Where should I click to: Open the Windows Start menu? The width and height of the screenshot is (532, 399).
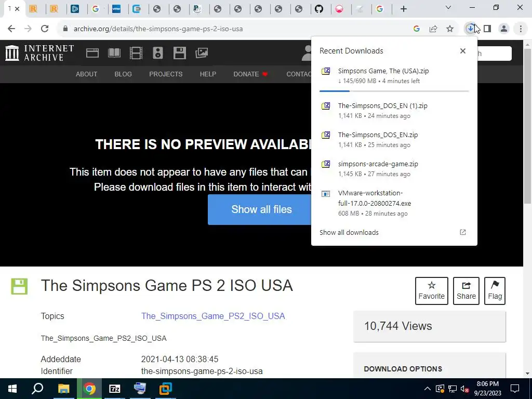(12, 389)
